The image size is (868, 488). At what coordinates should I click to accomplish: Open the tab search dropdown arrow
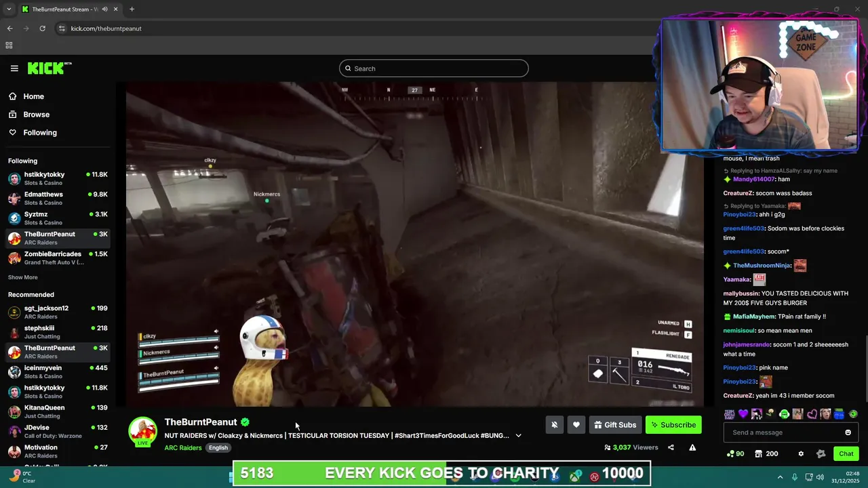point(9,9)
